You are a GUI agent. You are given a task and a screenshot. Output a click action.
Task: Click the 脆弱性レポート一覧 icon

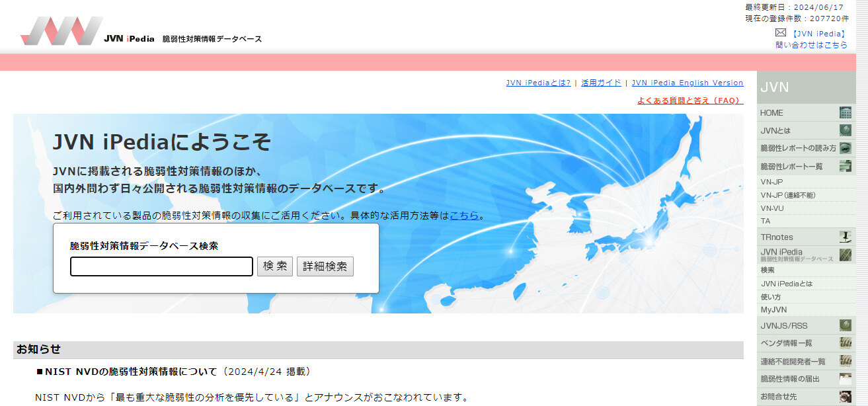click(x=846, y=165)
